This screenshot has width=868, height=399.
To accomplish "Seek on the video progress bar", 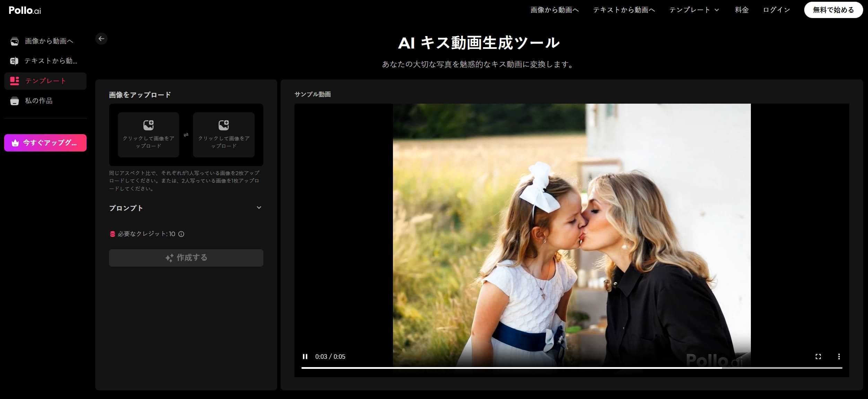I will click(x=572, y=368).
